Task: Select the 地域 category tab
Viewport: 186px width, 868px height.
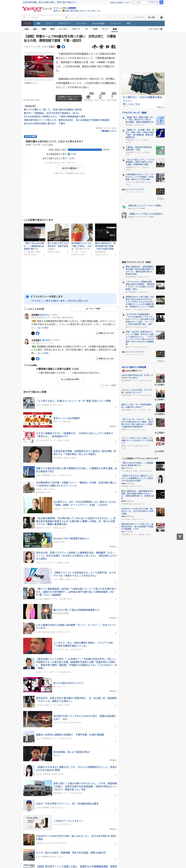Action: click(114, 29)
